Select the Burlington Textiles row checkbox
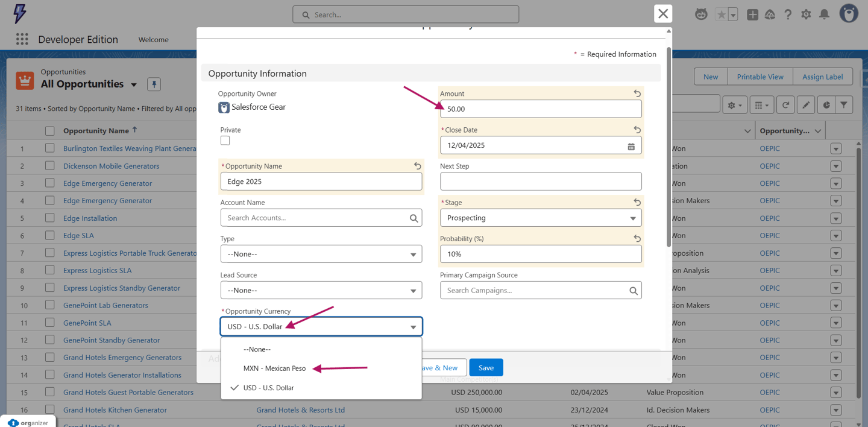Viewport: 868px width, 427px height. click(x=50, y=148)
